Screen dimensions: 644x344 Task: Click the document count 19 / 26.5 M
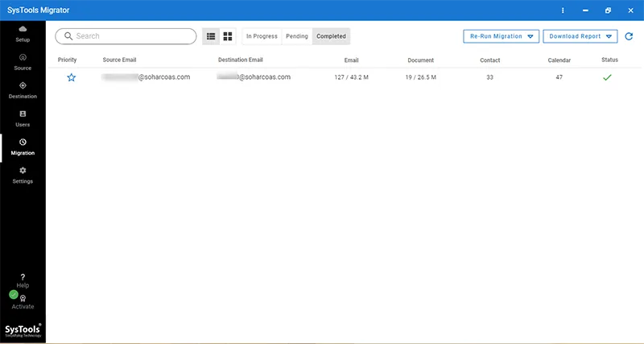click(420, 77)
